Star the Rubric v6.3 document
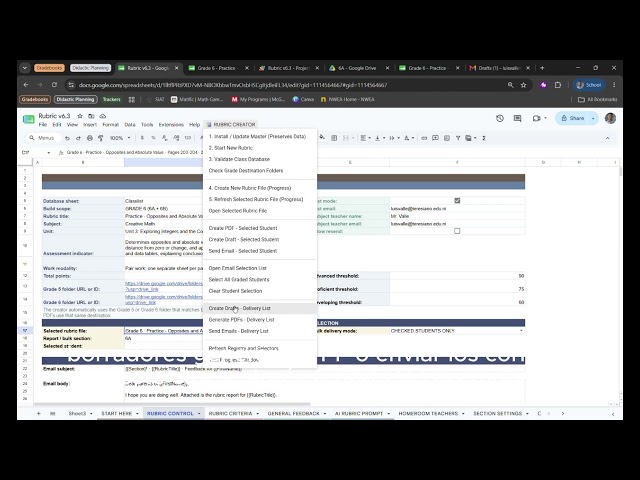Viewport: 640px width, 480px height. (80, 116)
